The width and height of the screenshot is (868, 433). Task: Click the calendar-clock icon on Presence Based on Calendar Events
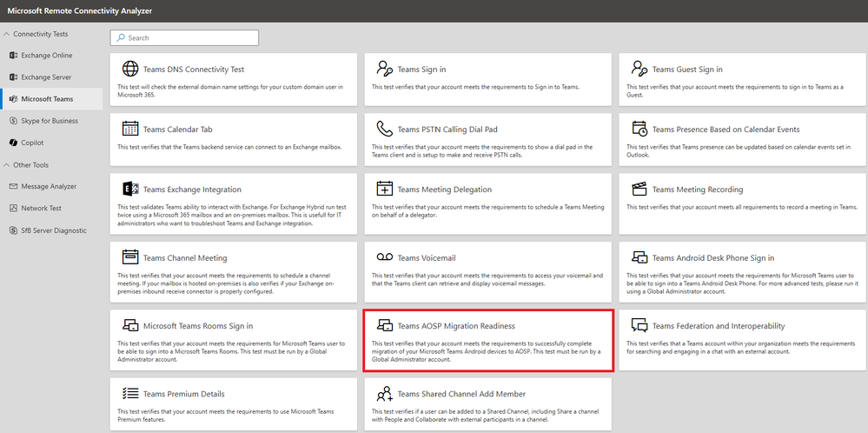(x=639, y=129)
